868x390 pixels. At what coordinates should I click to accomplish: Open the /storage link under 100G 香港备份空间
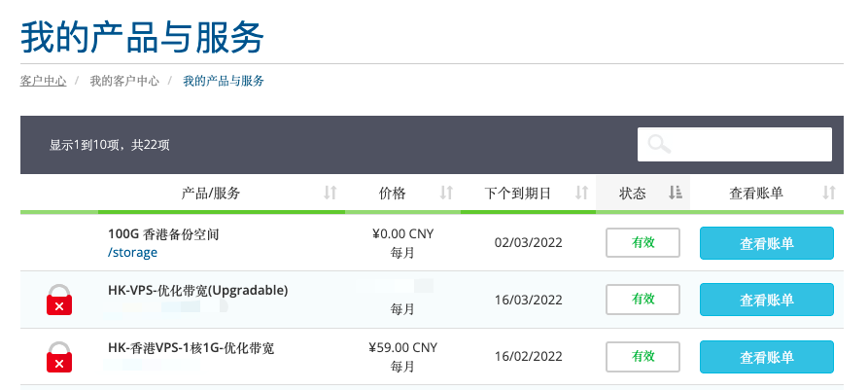click(x=132, y=253)
